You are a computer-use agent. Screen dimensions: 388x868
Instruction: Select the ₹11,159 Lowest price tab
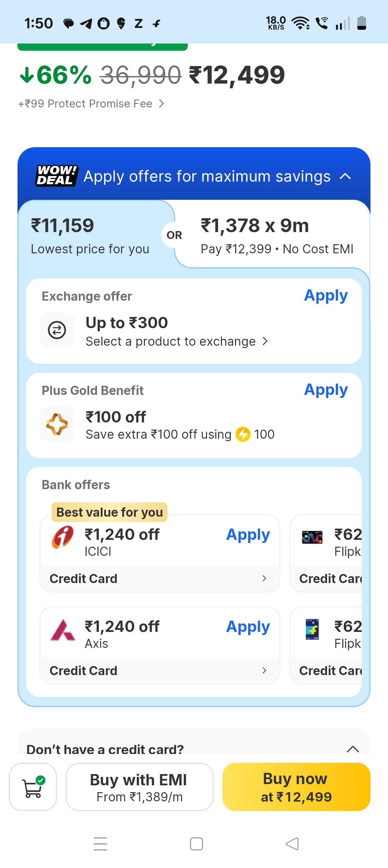coord(90,235)
